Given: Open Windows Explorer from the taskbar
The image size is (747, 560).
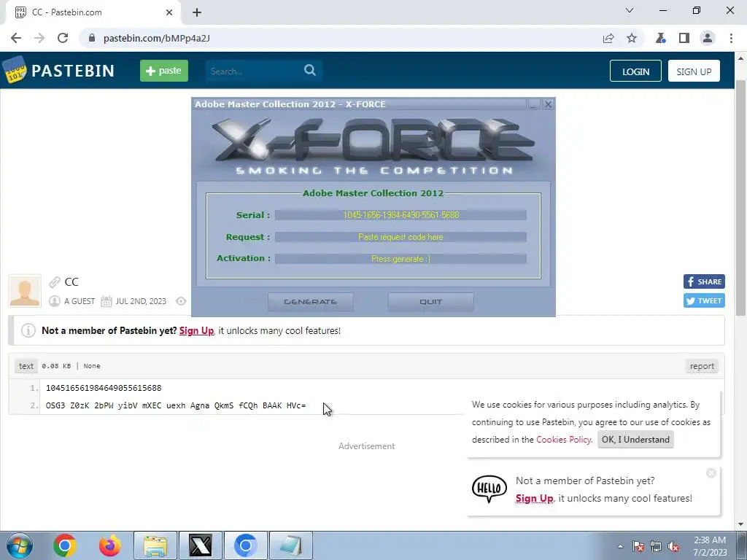Looking at the screenshot, I should (x=155, y=545).
